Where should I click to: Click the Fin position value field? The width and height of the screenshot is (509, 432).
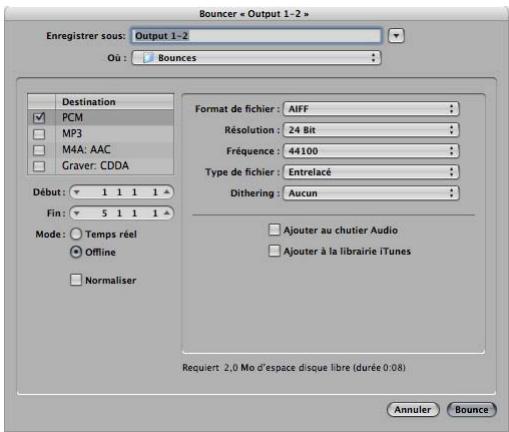coord(122,213)
